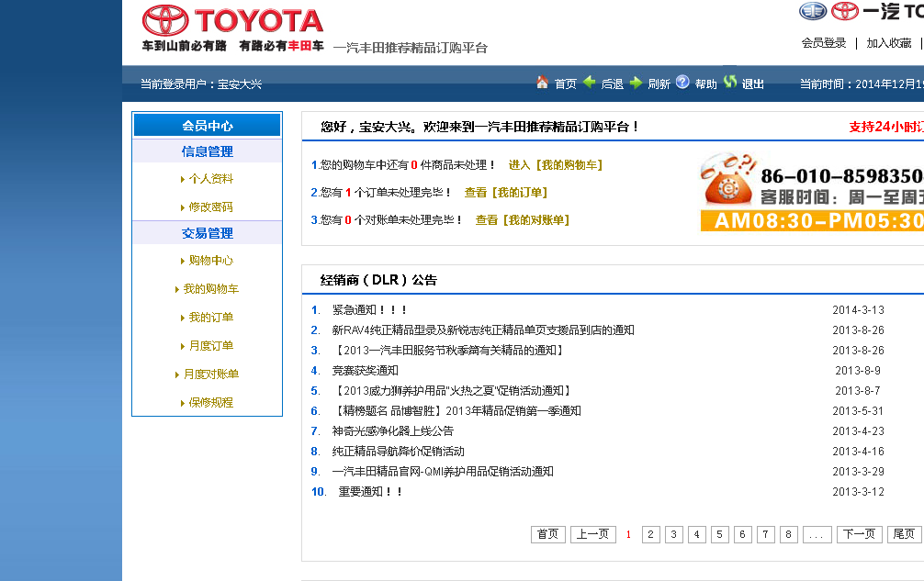
Task: Open 保修规程 in the sidebar
Action: pyautogui.click(x=211, y=402)
